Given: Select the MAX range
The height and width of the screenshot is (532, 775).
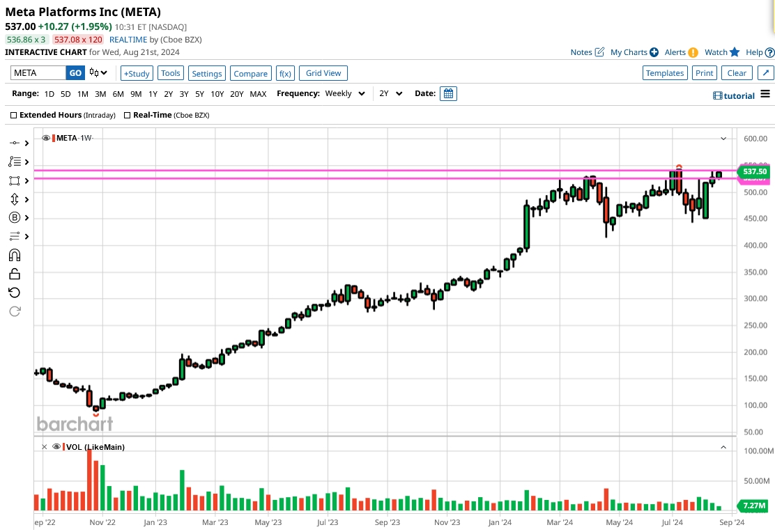Looking at the screenshot, I should [x=258, y=94].
